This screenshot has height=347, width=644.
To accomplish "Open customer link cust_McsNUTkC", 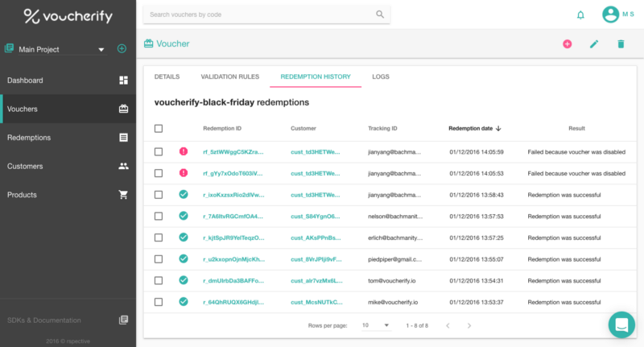I will point(316,302).
